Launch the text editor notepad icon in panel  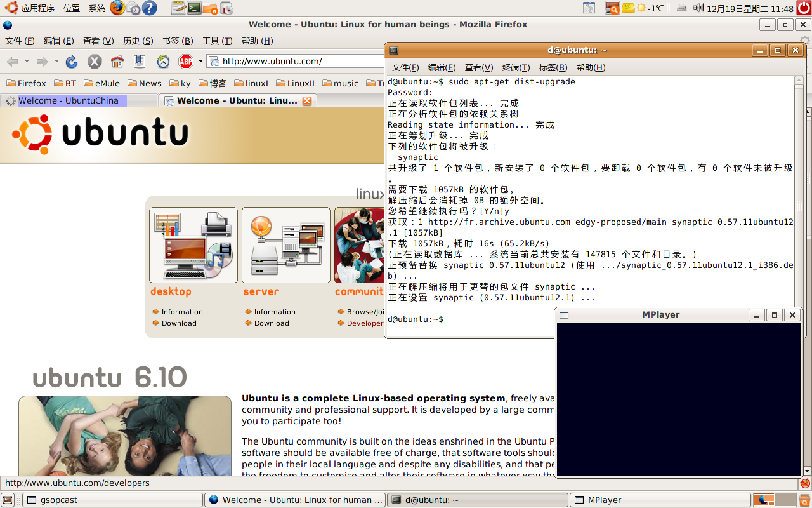[x=179, y=8]
